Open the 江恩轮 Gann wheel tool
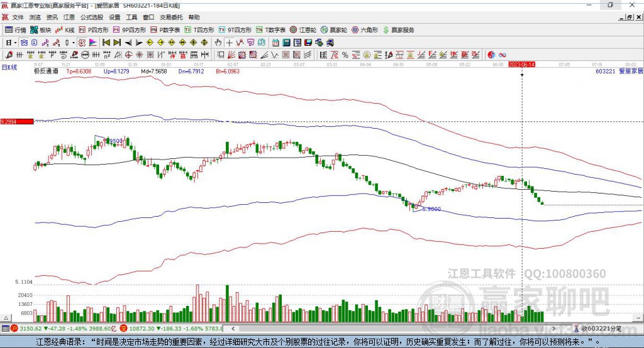Viewport: 644px width, 348px height. pos(303,30)
